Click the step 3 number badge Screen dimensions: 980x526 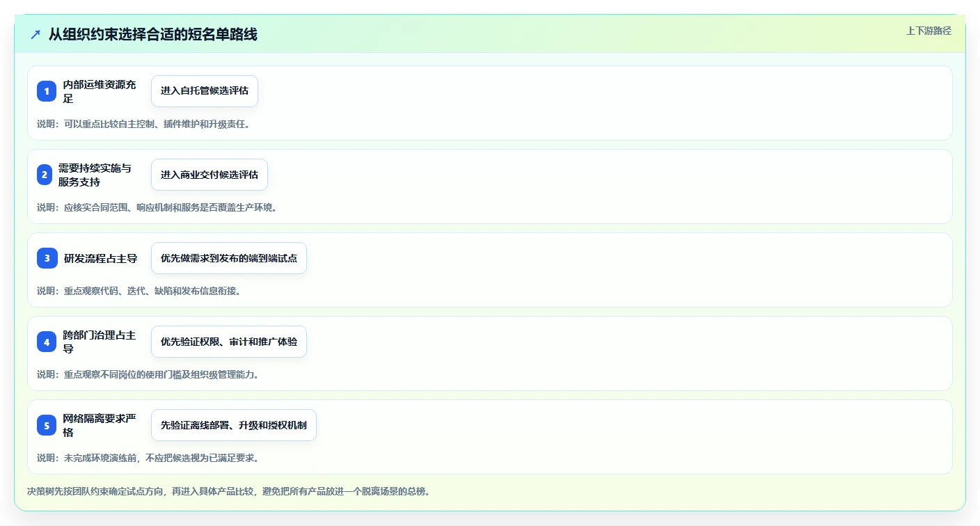tap(47, 258)
